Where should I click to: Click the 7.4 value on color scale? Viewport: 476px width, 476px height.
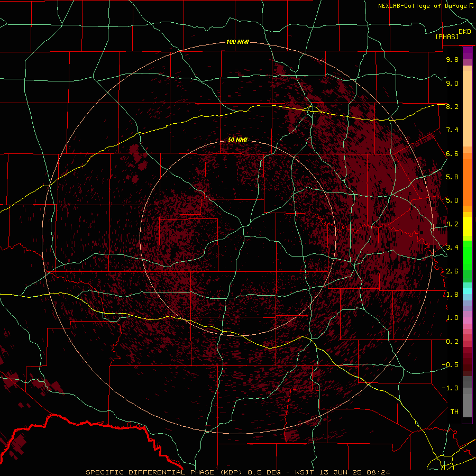coord(452,130)
